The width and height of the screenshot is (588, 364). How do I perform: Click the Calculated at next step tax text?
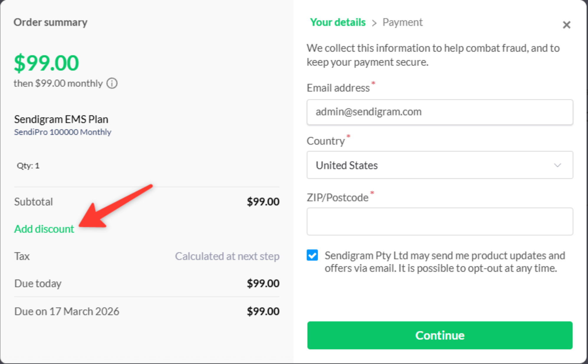(x=227, y=256)
